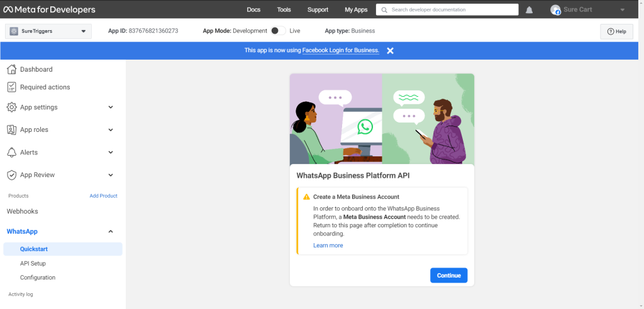
Task: Go to Dashboard
Action: pyautogui.click(x=36, y=69)
